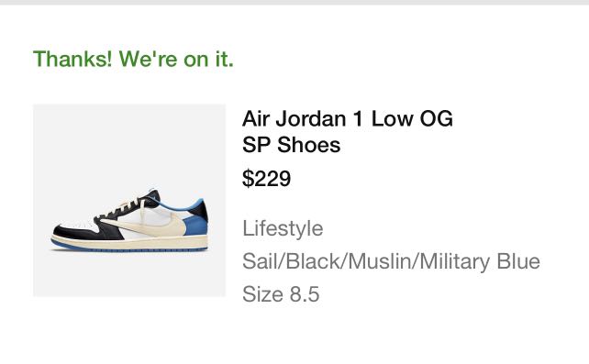Click 'We're on it.' confirmation text

pyautogui.click(x=176, y=60)
